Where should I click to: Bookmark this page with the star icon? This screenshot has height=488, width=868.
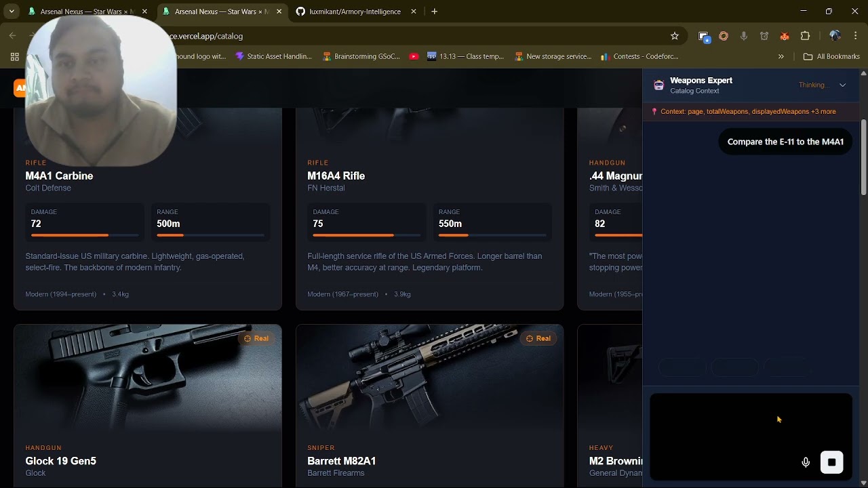(675, 36)
